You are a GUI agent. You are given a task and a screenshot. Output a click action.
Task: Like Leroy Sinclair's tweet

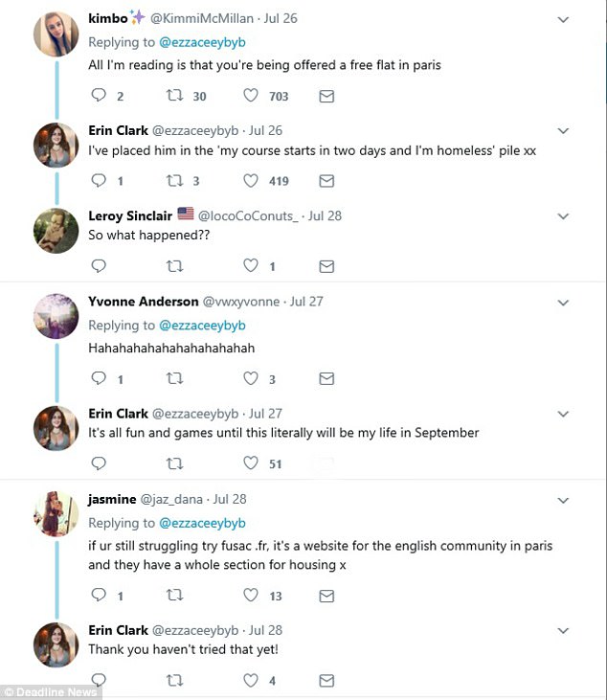(x=251, y=266)
